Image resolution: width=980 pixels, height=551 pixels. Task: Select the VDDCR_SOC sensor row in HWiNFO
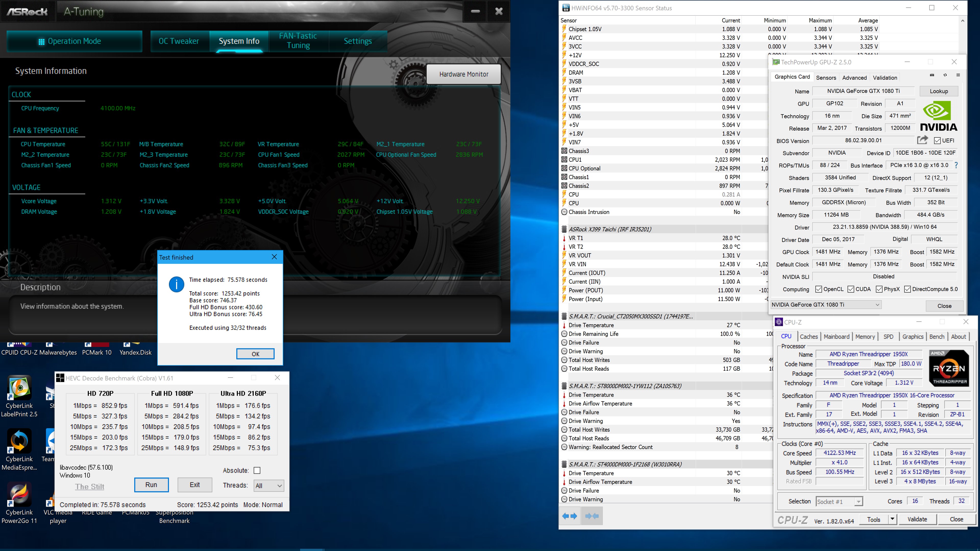[663, 64]
